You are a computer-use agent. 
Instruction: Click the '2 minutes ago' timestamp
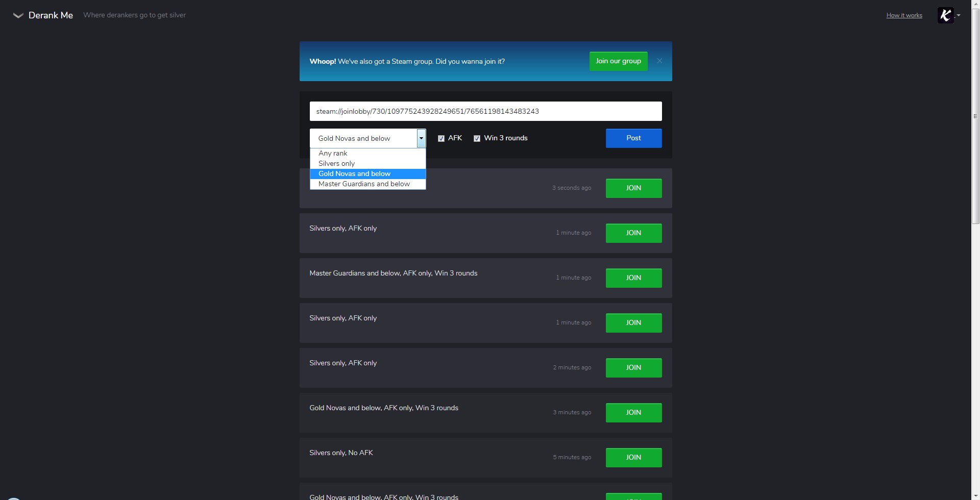pyautogui.click(x=572, y=367)
